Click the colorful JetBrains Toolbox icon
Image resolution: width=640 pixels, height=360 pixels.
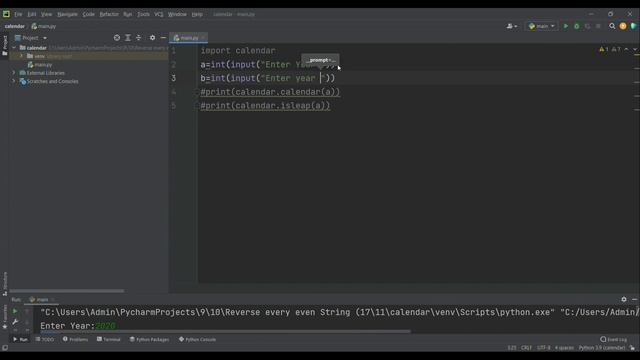pos(633,26)
